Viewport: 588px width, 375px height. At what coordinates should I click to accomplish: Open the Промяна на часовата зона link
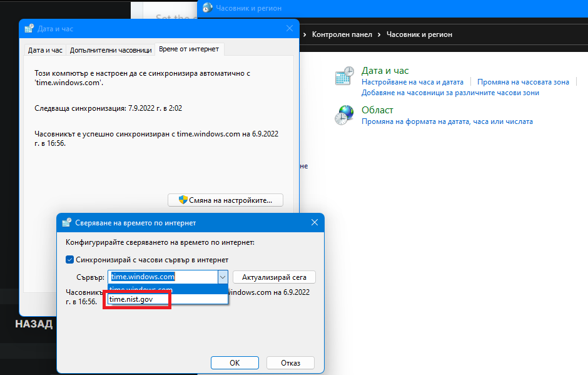pyautogui.click(x=523, y=82)
